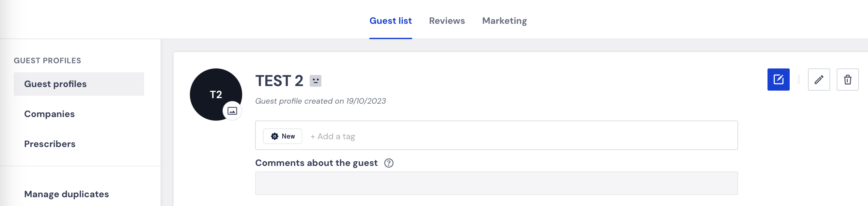This screenshot has height=206, width=868.
Task: Click the New tag label text
Action: click(288, 136)
